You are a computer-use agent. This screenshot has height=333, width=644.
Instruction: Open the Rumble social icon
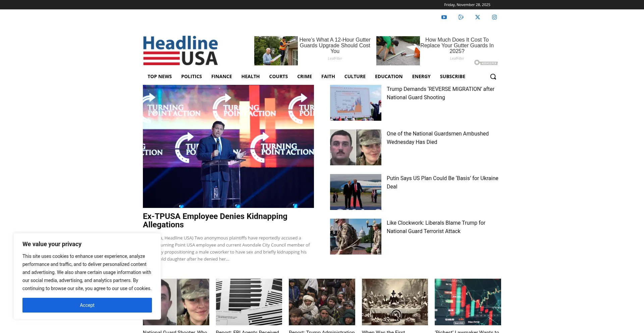[461, 17]
